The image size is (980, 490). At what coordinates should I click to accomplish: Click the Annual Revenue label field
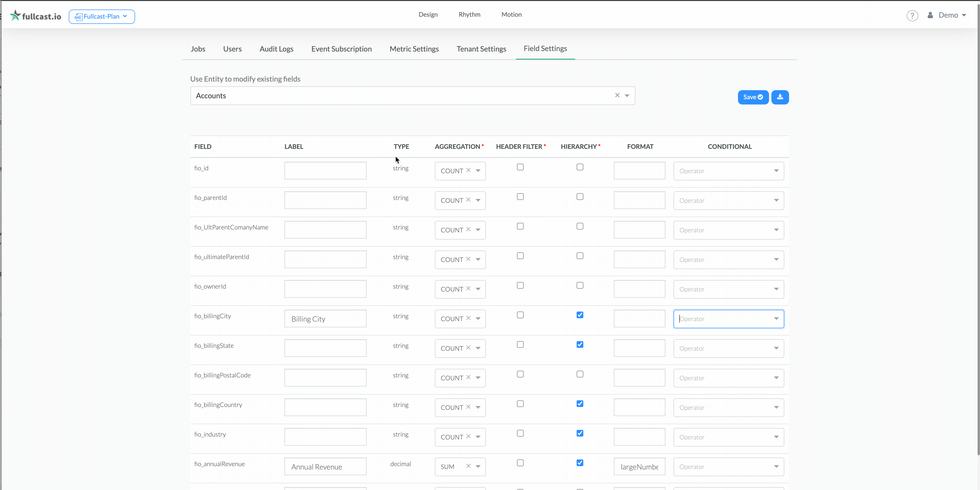(325, 466)
